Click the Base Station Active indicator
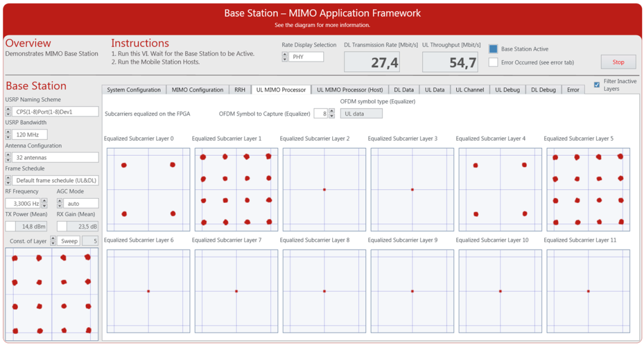 (x=493, y=49)
